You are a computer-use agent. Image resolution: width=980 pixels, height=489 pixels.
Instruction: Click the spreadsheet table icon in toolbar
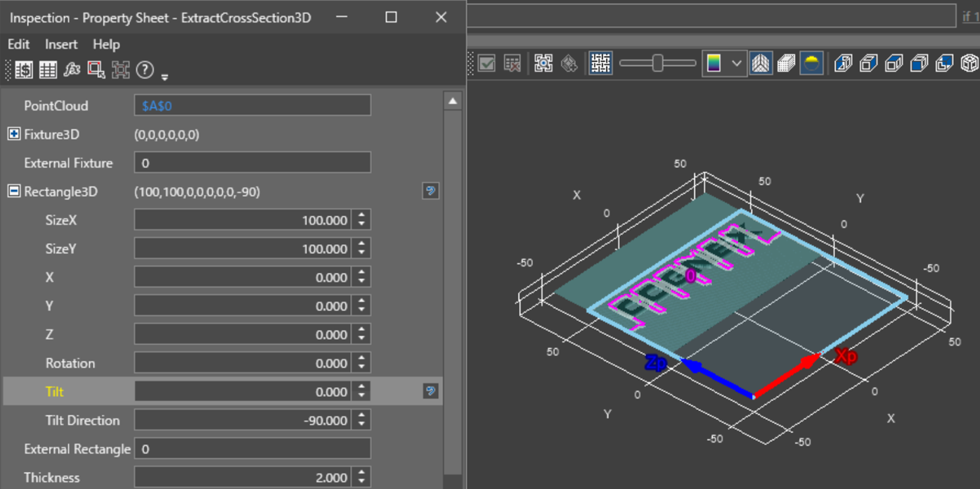click(x=48, y=69)
